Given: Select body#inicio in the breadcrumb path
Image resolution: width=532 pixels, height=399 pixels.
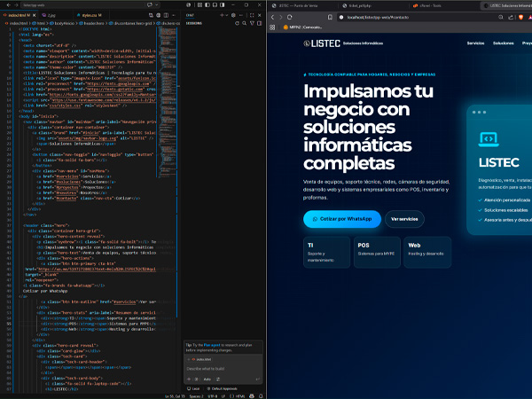Looking at the screenshot, I should (62, 23).
